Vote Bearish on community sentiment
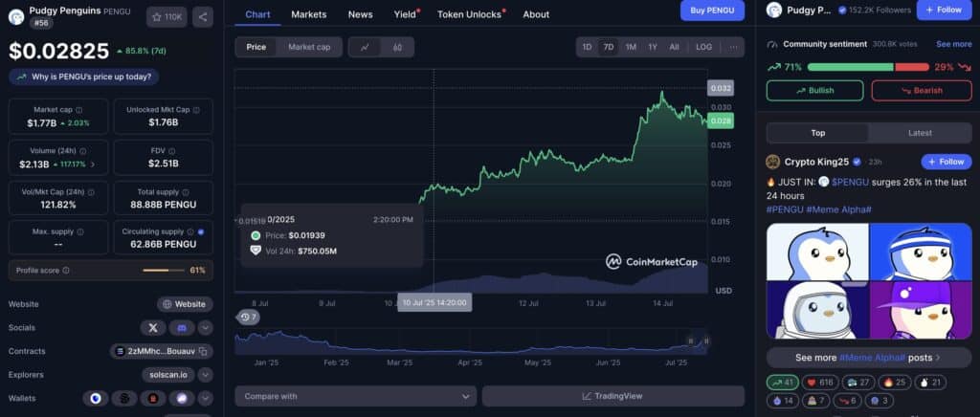Screen dimensions: 980x417 (922, 91)
